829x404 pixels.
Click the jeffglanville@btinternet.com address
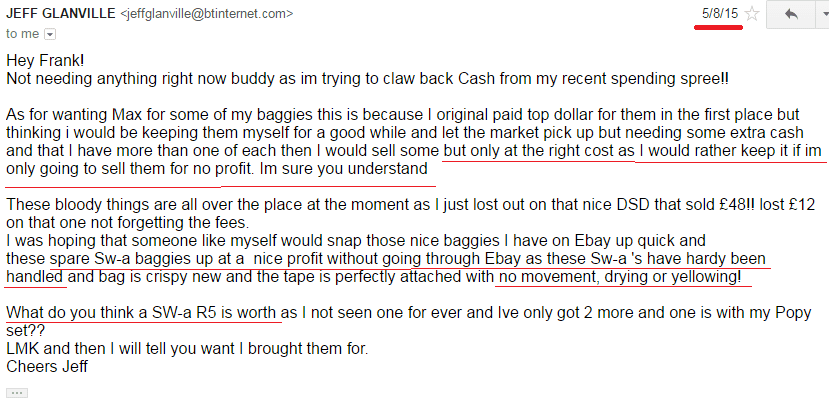click(207, 14)
